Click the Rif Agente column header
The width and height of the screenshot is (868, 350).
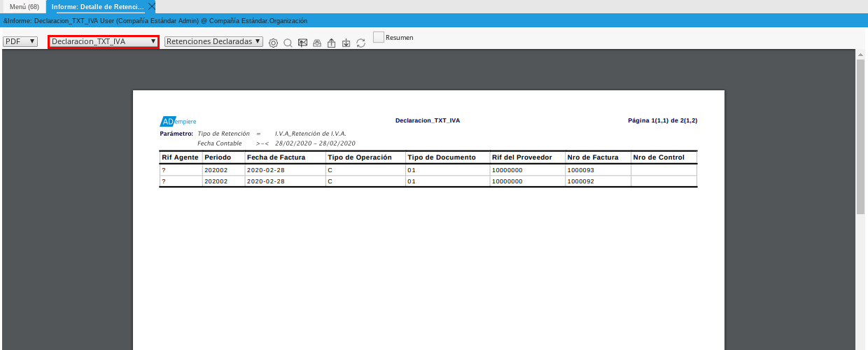(180, 157)
